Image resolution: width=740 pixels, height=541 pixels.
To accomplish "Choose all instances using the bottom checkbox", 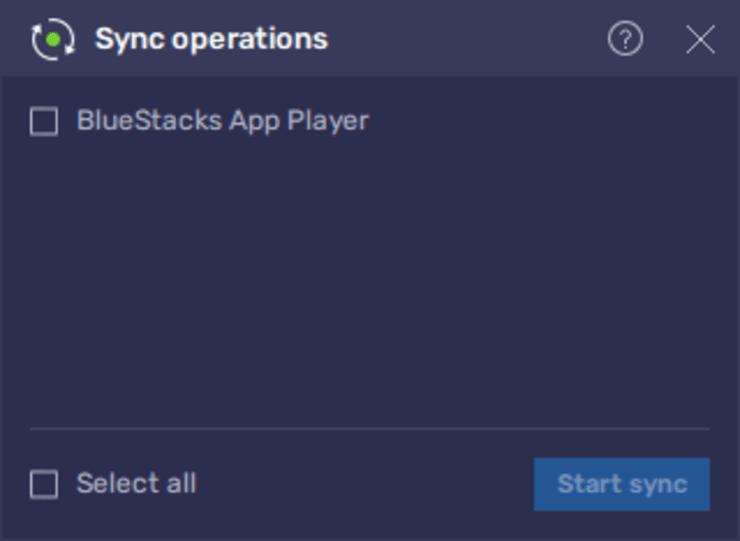I will tap(44, 484).
